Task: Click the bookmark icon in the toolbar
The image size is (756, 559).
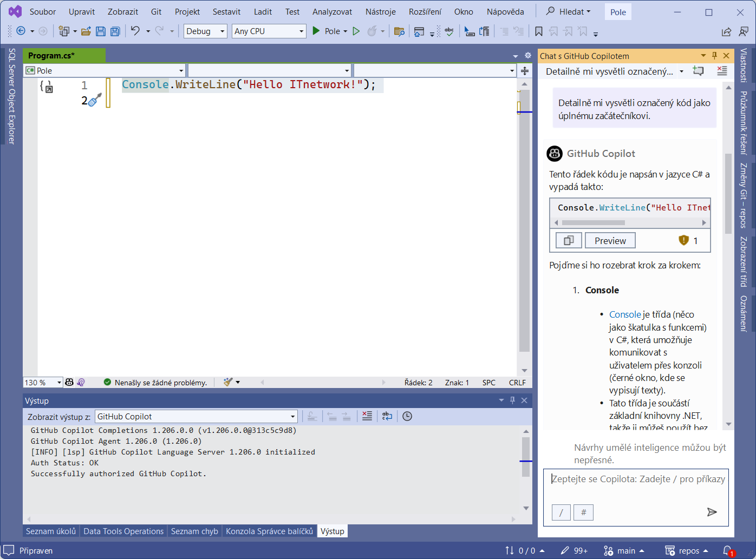Action: tap(539, 31)
